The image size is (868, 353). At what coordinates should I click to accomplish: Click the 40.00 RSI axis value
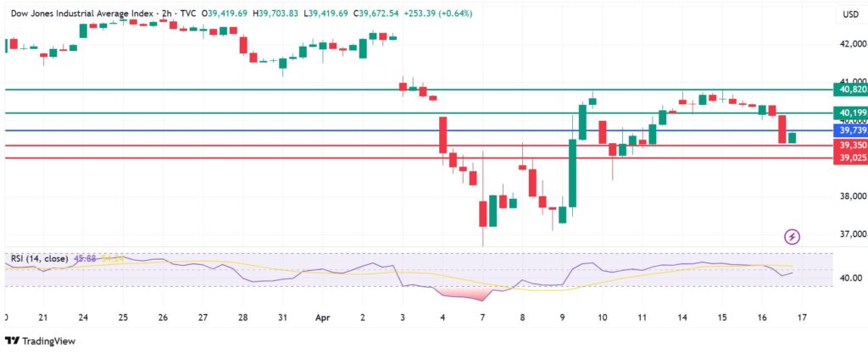[x=850, y=279]
